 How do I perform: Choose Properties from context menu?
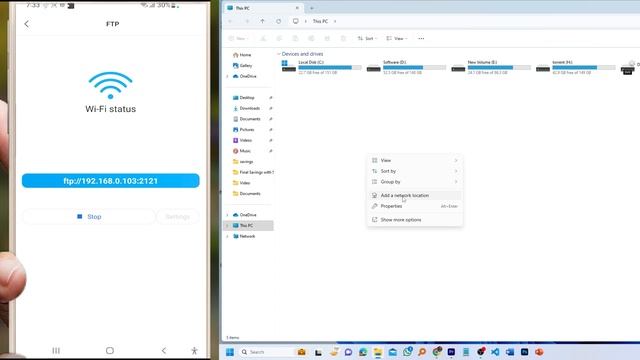click(x=415, y=206)
